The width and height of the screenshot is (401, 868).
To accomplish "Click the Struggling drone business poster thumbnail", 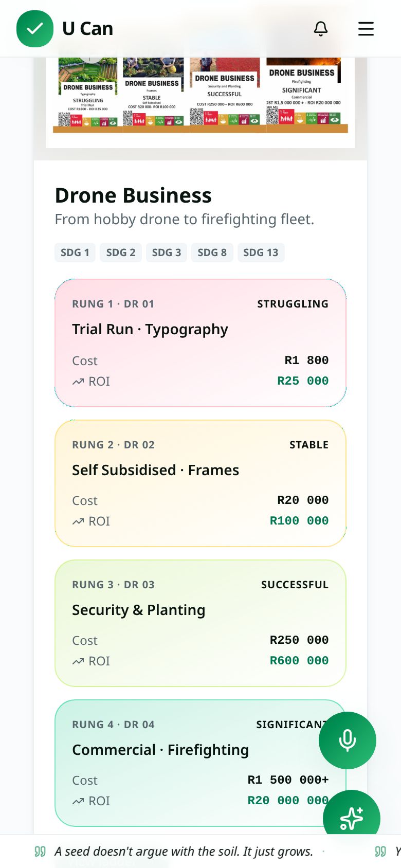I will 88,93.
